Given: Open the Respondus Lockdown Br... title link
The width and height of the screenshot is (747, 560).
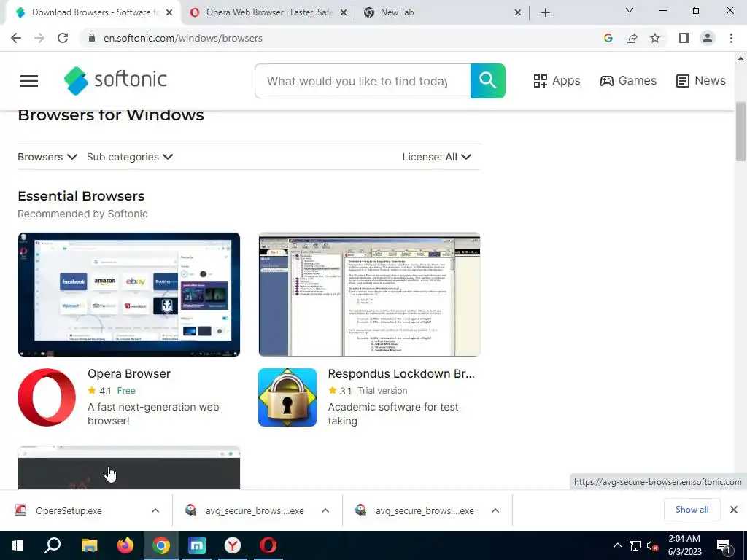Looking at the screenshot, I should click(401, 374).
